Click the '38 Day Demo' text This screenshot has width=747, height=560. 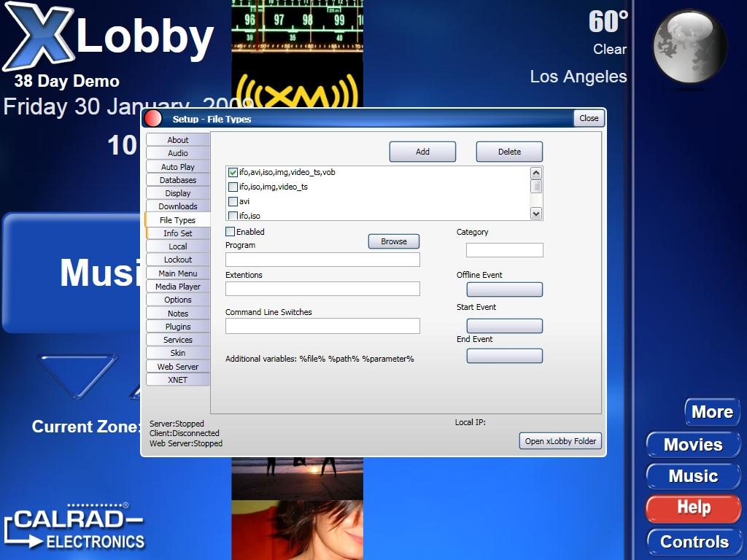click(x=66, y=81)
